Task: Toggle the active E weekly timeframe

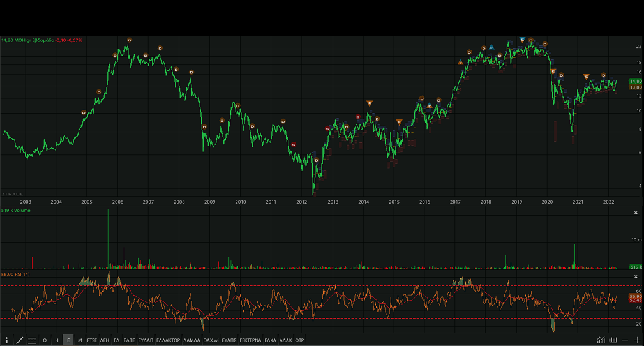Action: click(x=68, y=340)
